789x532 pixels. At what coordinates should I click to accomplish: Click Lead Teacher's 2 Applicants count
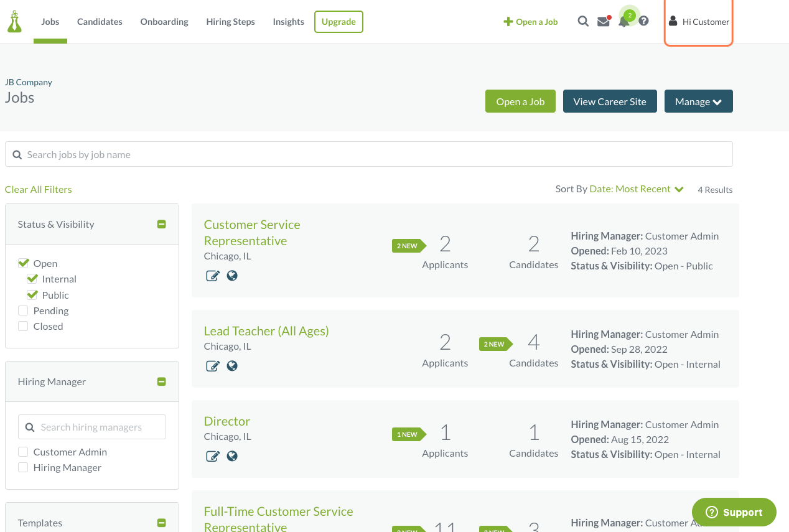(x=445, y=350)
